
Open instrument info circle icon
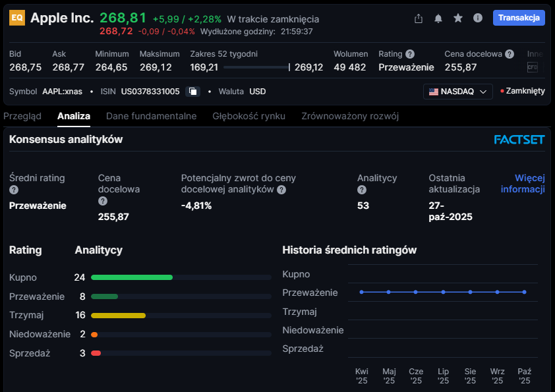click(x=478, y=18)
